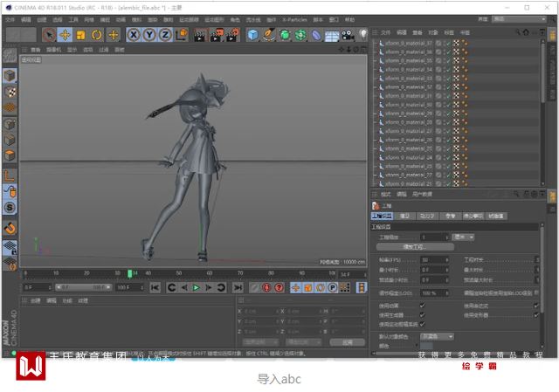Screen dimensions: 559x392
Task: Switch to Texture mode checker icon
Action: click(x=10, y=92)
